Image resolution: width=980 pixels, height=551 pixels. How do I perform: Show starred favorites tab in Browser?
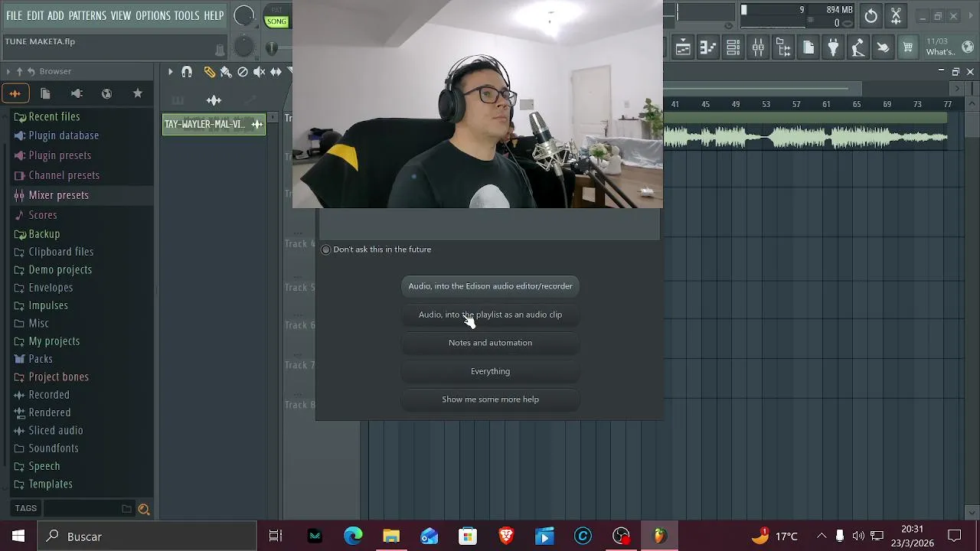[137, 93]
